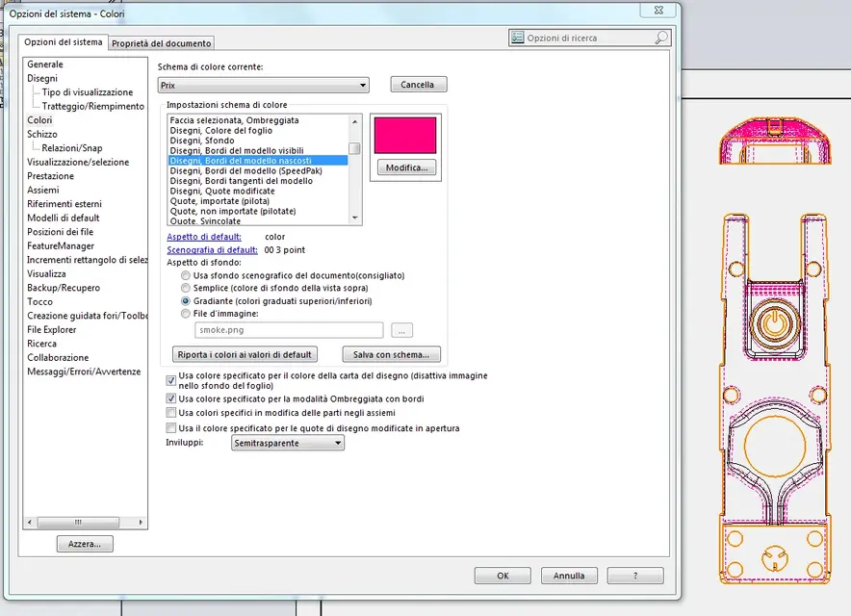The image size is (851, 616).
Task: Select File d'immagine radio option
Action: point(186,313)
